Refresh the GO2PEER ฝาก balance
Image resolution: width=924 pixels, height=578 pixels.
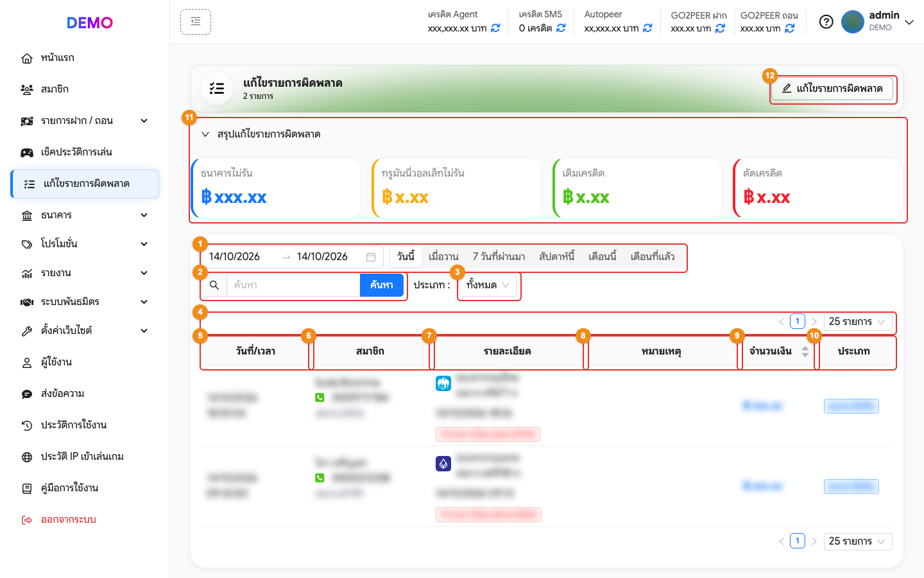pos(720,28)
